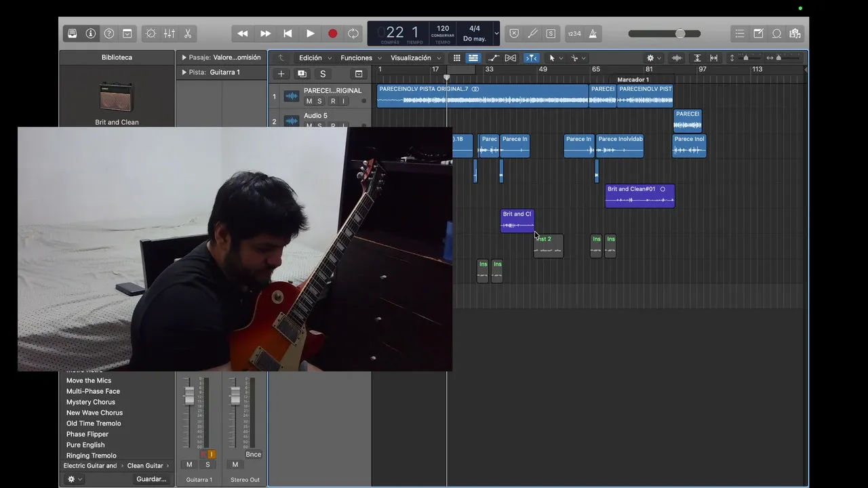Open the gear snap settings dropdown

click(x=654, y=58)
